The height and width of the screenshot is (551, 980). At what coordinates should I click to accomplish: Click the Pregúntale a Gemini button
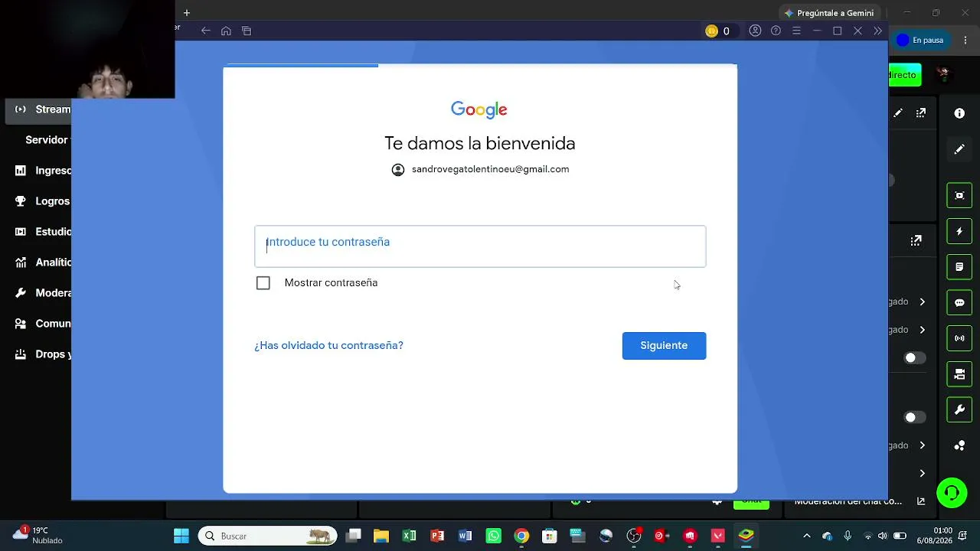click(828, 13)
